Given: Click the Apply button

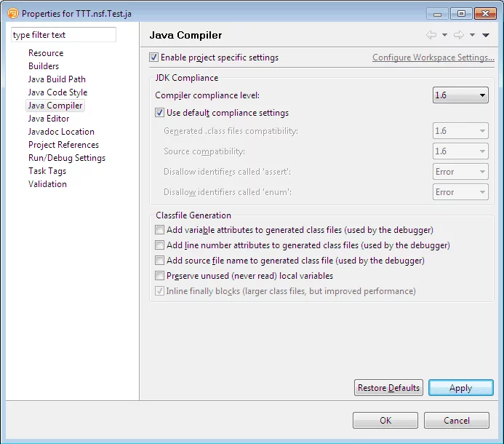Looking at the screenshot, I should click(460, 388).
